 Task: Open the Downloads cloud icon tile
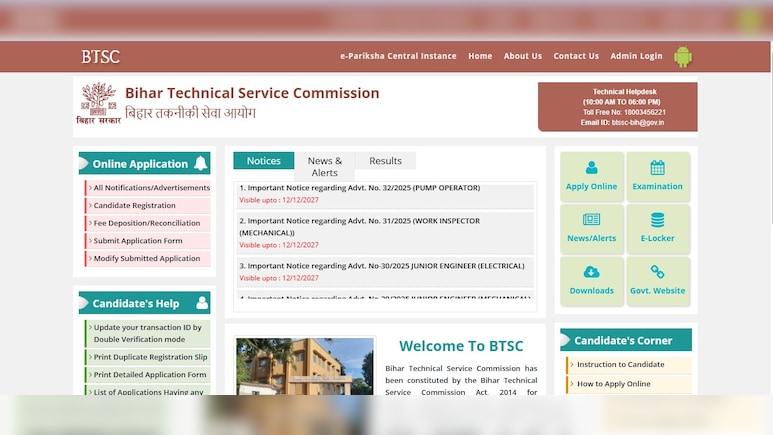592,281
